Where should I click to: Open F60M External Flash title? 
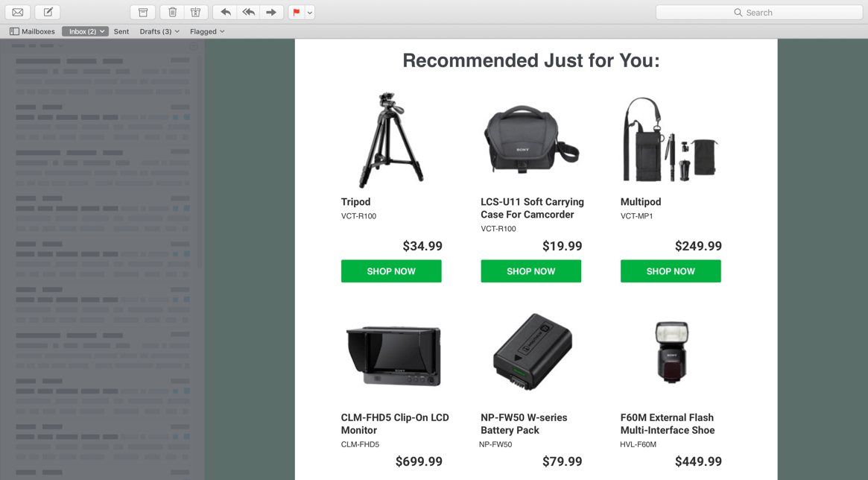point(667,424)
